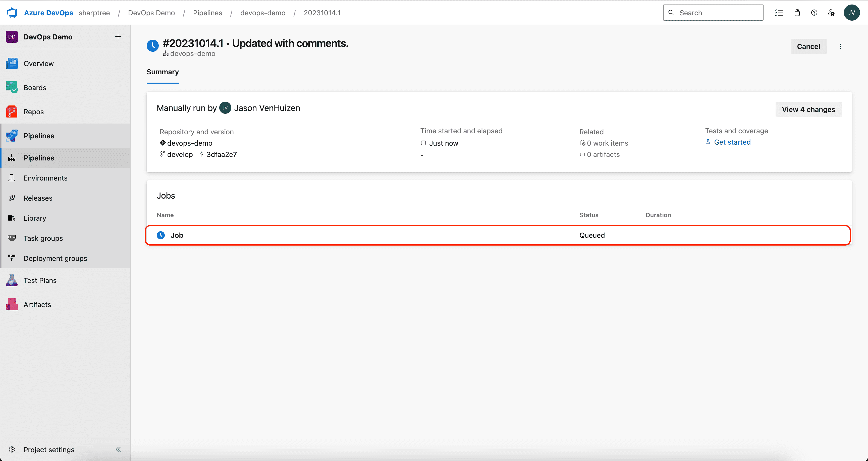Click the Azure DevOps logo icon
This screenshot has width=868, height=461.
[12, 13]
